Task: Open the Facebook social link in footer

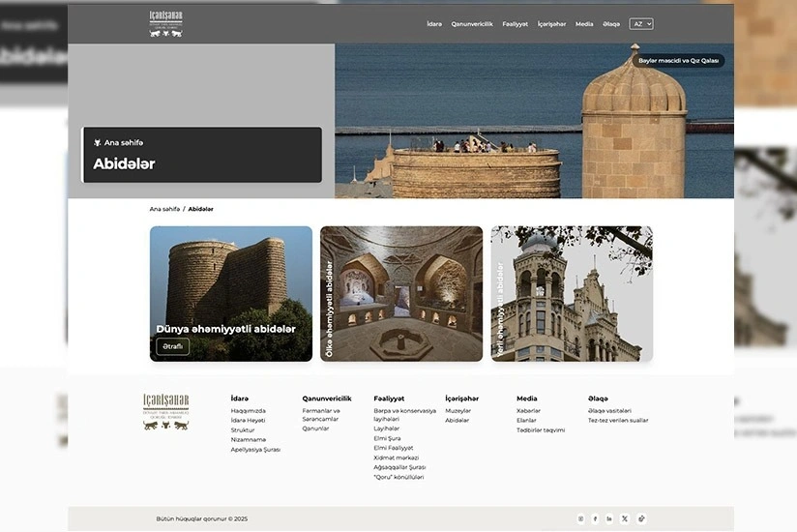Action: [x=595, y=518]
